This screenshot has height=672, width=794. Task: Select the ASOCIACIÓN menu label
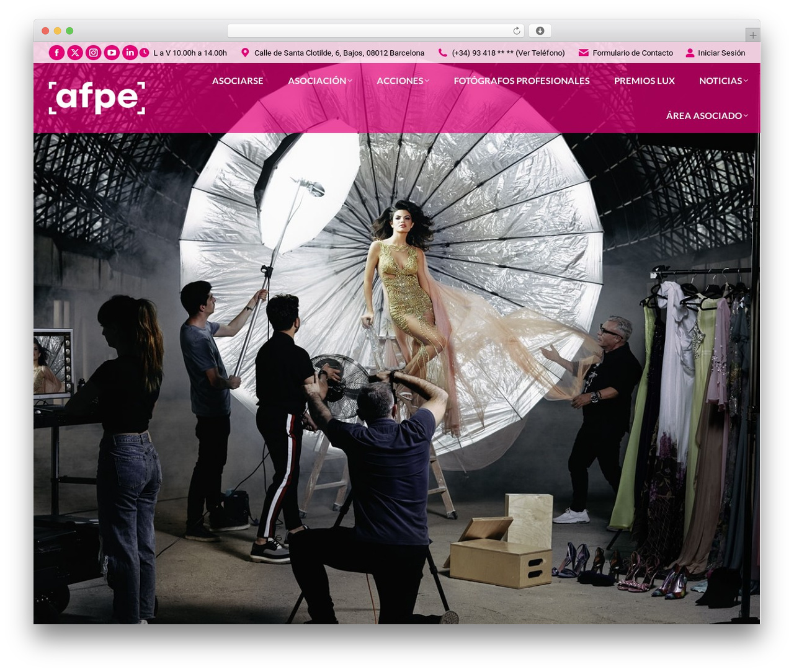[x=317, y=81]
